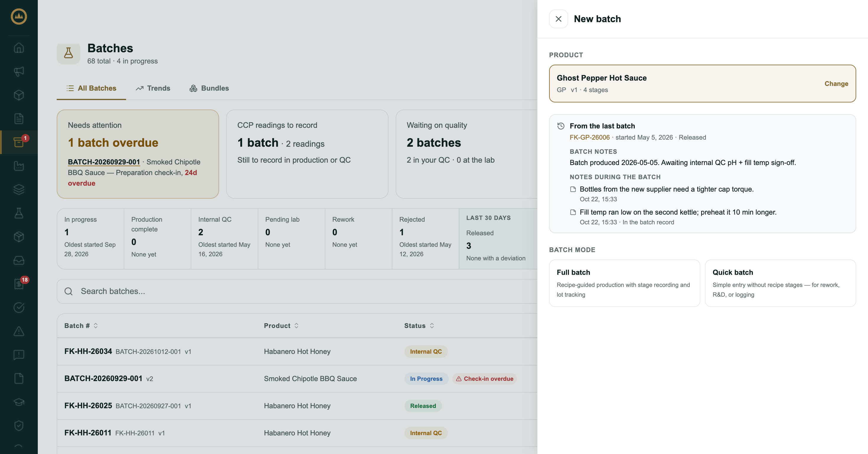Open the megaphone announcements sidebar icon
The image size is (868, 454).
click(19, 71)
